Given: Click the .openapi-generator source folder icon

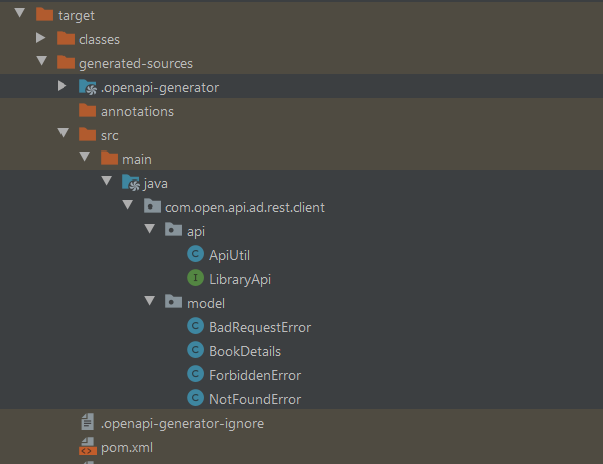Looking at the screenshot, I should pos(88,87).
